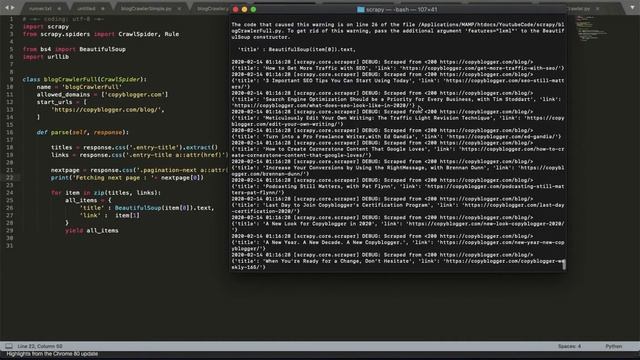This screenshot has width=640, height=360.
Task: Click the 'https://copyblogger.com/blog/' start URL string
Action: tap(107, 109)
